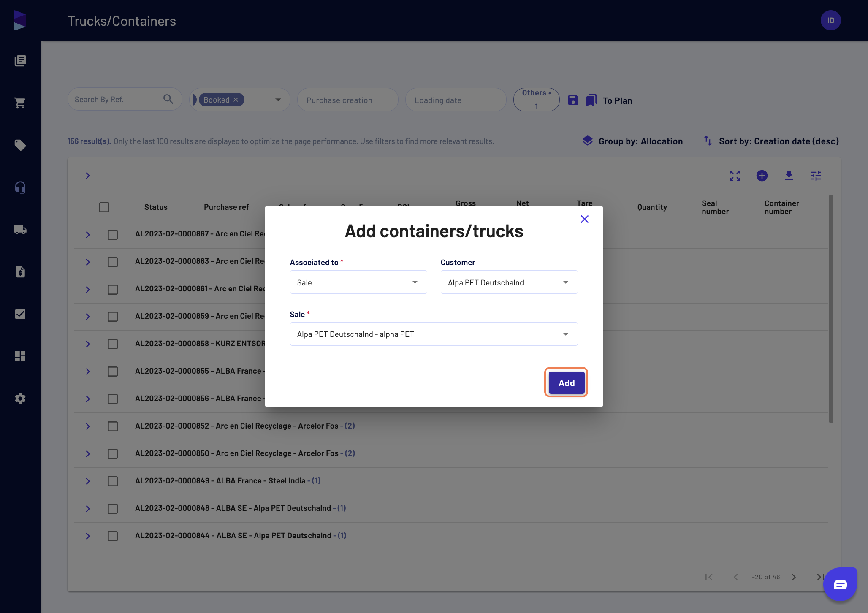Open the column settings tune icon
868x613 pixels.
point(816,176)
